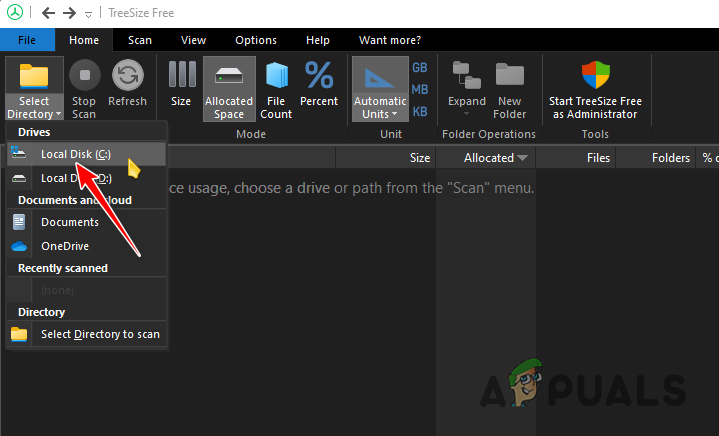The height and width of the screenshot is (436, 719).
Task: Click the Select Directory folder icon
Action: coord(34,76)
